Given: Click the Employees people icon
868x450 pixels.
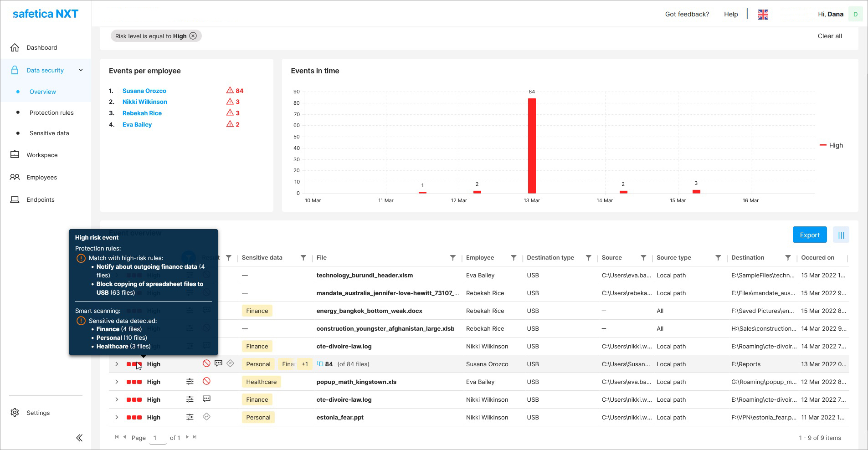Looking at the screenshot, I should click(15, 177).
